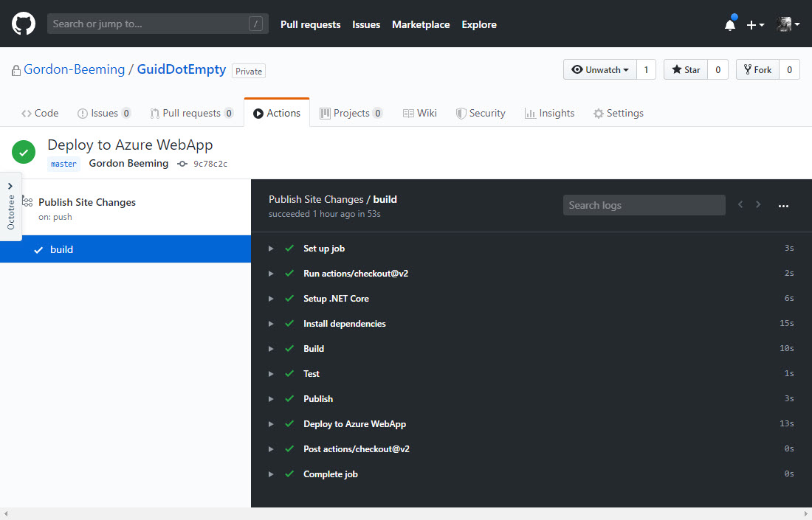The image size is (812, 520).
Task: Open the notifications bell
Action: [x=730, y=24]
